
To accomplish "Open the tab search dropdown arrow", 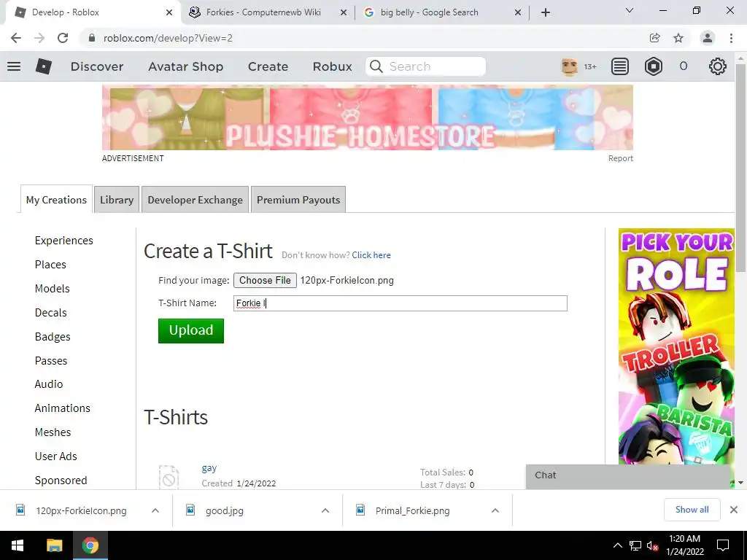I will point(630,10).
